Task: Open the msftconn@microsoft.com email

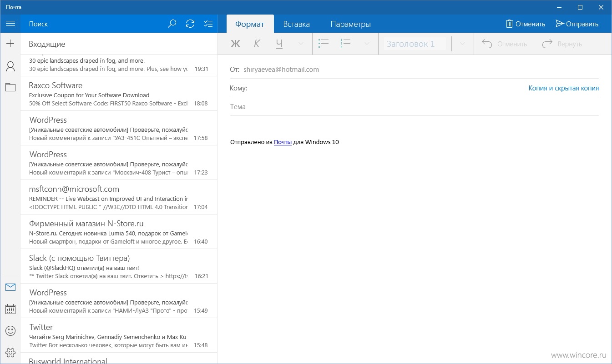Action: tap(119, 197)
